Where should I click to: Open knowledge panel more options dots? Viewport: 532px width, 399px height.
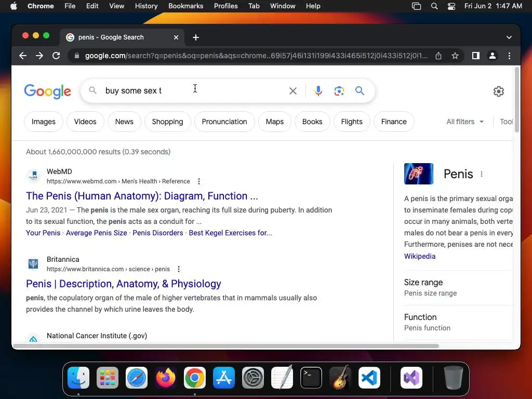click(x=482, y=174)
